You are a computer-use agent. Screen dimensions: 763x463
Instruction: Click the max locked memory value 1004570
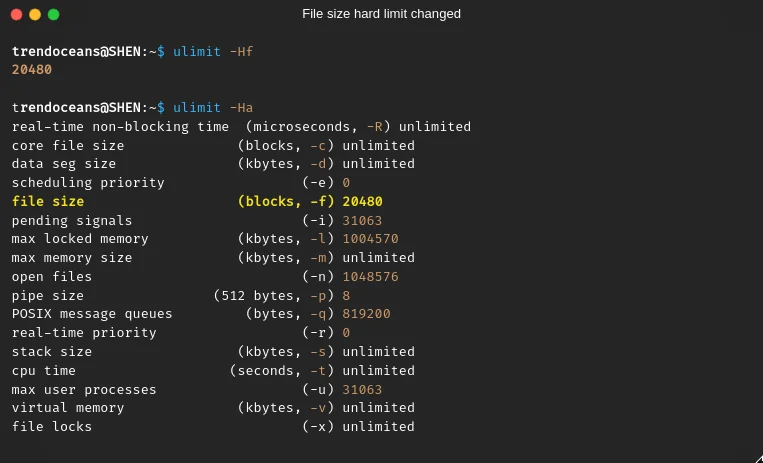pos(370,239)
